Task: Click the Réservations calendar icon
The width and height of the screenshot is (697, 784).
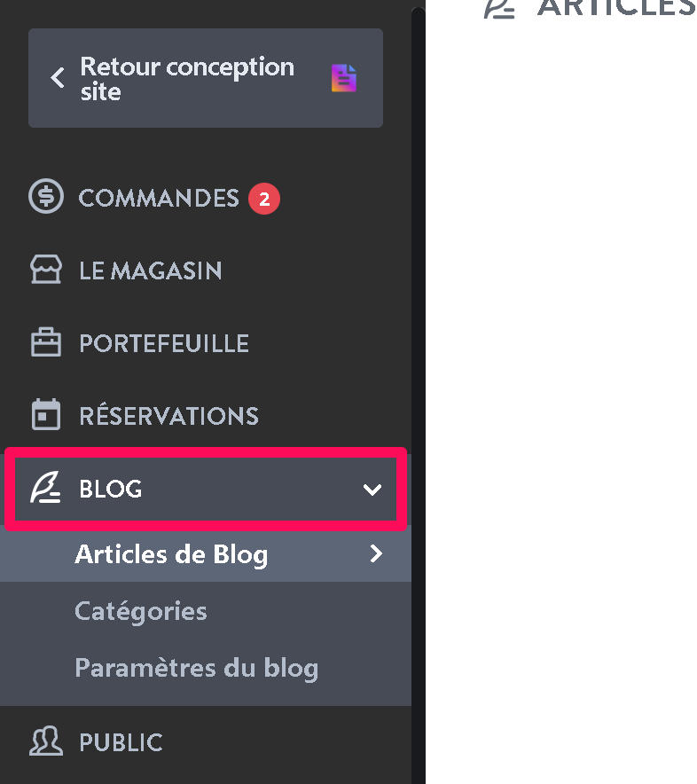Action: click(x=46, y=414)
